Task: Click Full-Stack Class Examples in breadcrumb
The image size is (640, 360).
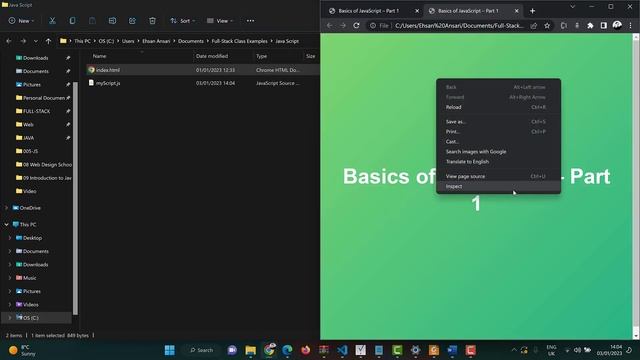Action: coord(239,41)
